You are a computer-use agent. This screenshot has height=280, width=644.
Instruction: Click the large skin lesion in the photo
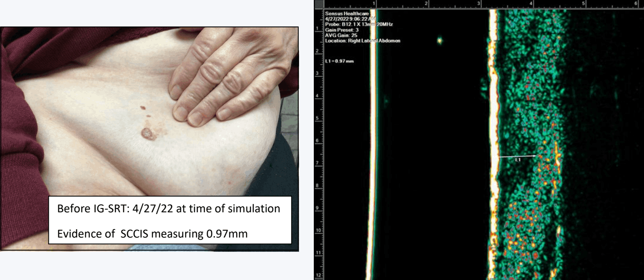[148, 134]
